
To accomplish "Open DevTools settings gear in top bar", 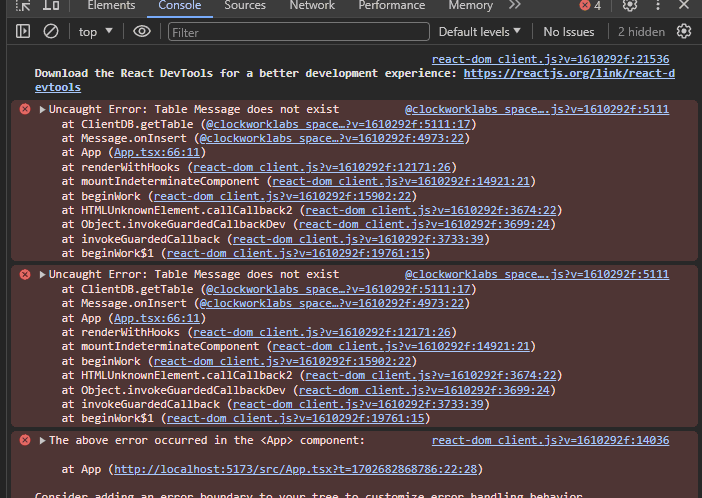I will (x=630, y=6).
